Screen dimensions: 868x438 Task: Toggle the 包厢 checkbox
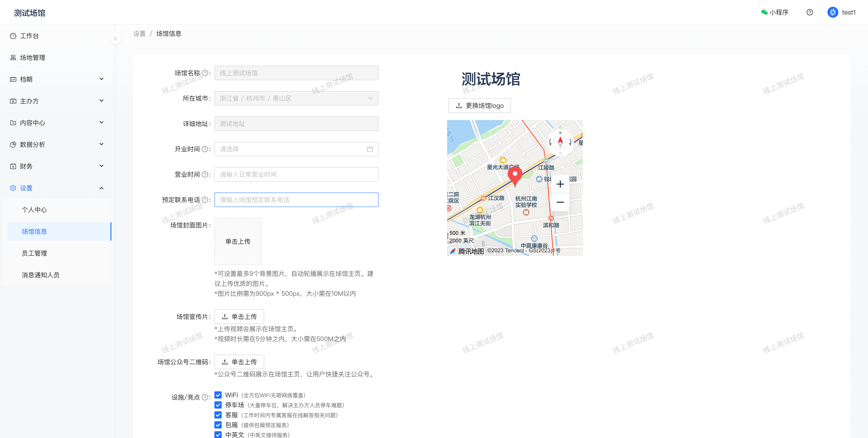(218, 425)
